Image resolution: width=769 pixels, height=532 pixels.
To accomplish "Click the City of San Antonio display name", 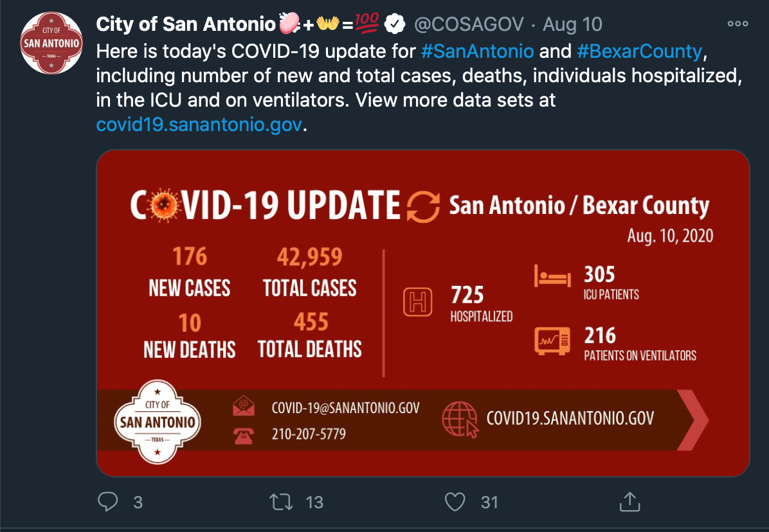I will [x=185, y=24].
